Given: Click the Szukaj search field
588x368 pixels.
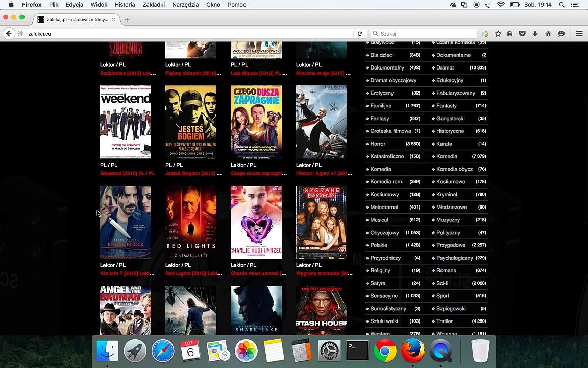Looking at the screenshot, I should pos(424,33).
